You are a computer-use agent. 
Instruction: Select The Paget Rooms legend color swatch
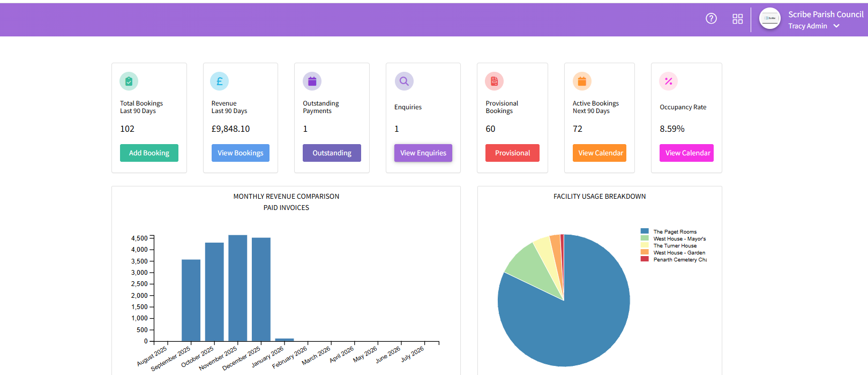coord(645,231)
